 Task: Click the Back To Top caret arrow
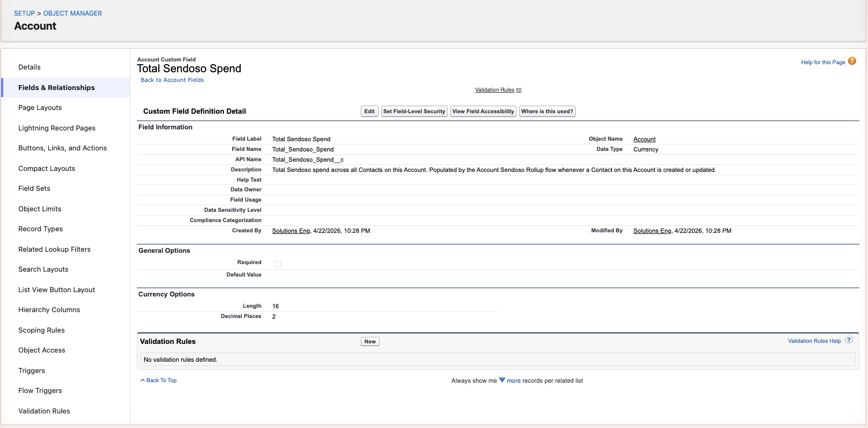(143, 381)
